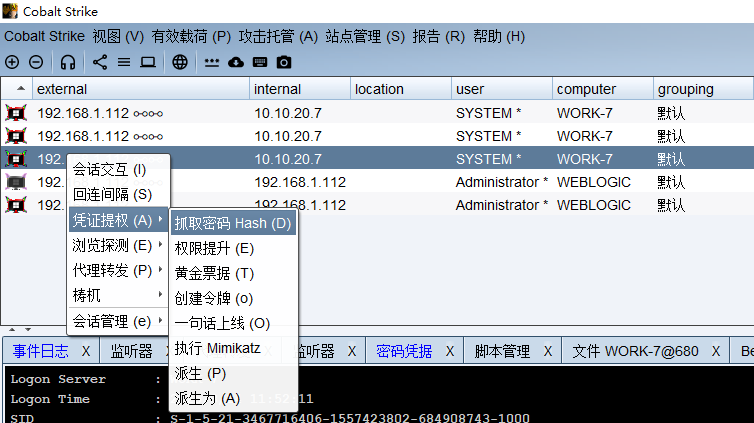754x423 pixels.
Task: Open the 帮助 (H) menu
Action: tap(499, 37)
